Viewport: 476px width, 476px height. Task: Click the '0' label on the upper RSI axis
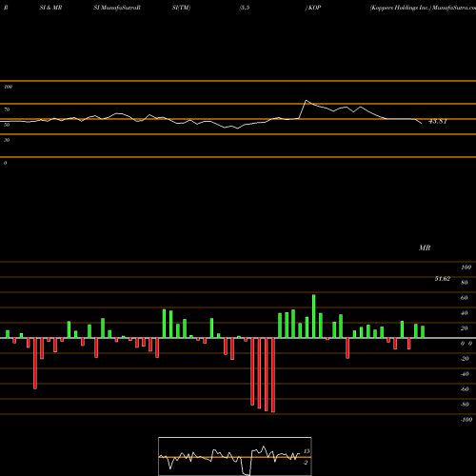[x=5, y=163]
